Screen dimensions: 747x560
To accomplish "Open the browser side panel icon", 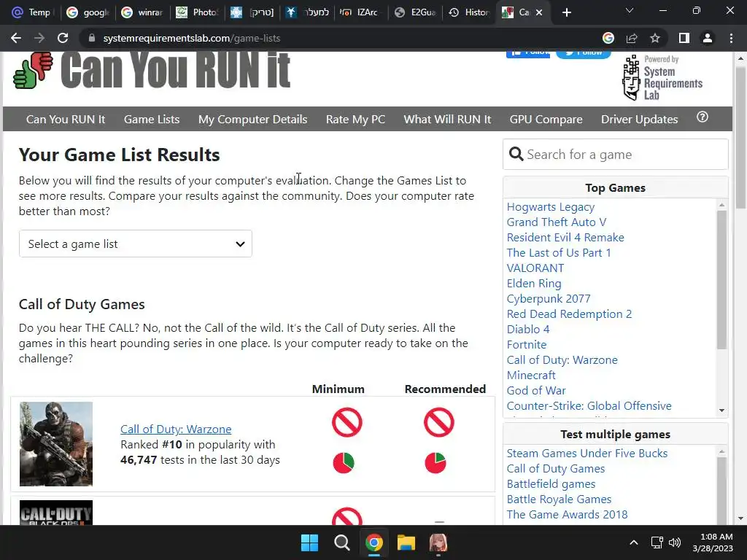I will coord(684,38).
